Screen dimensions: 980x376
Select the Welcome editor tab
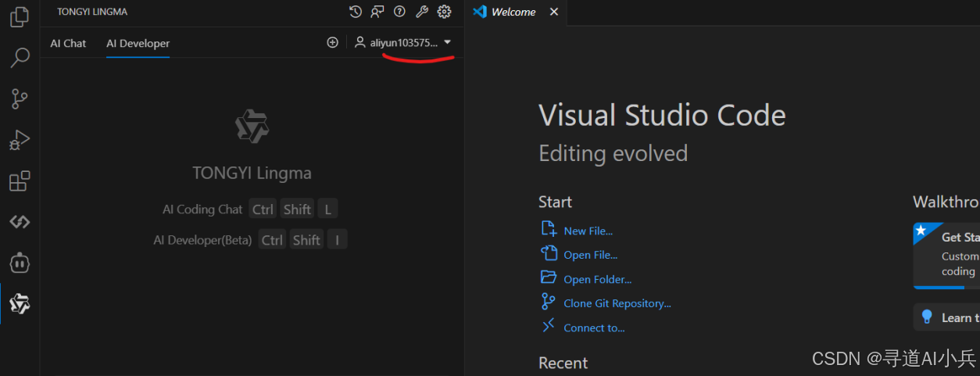pyautogui.click(x=516, y=12)
